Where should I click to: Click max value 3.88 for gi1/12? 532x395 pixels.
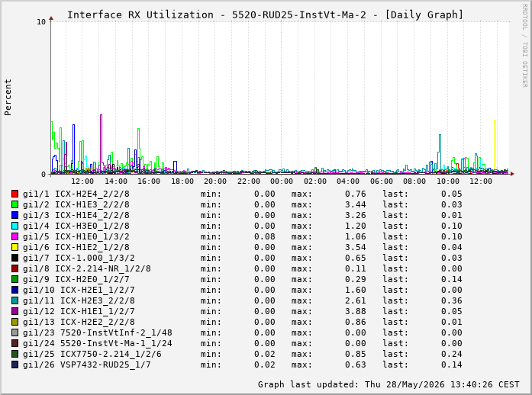click(356, 311)
